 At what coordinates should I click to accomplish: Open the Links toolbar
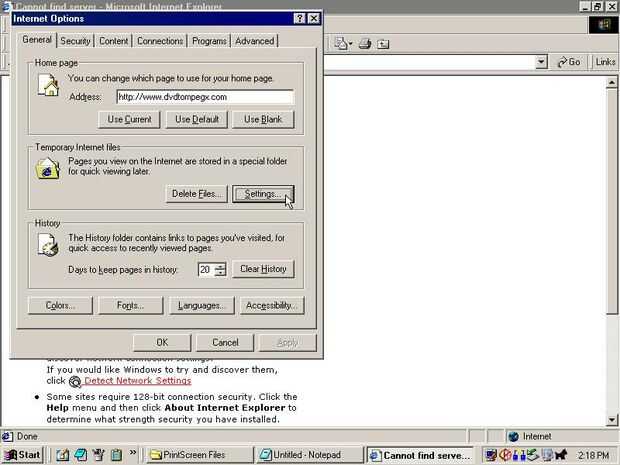point(605,62)
